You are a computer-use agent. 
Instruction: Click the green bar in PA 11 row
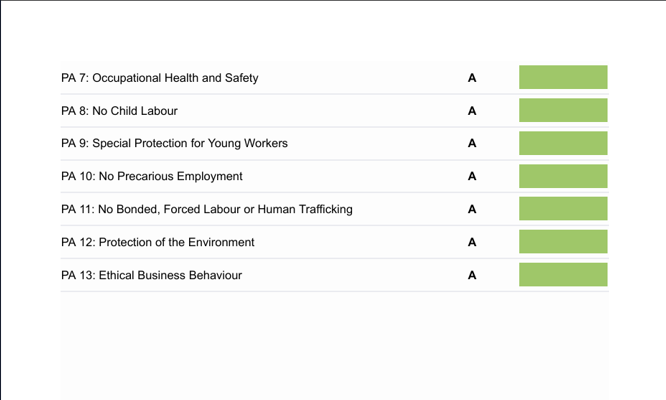tap(563, 209)
